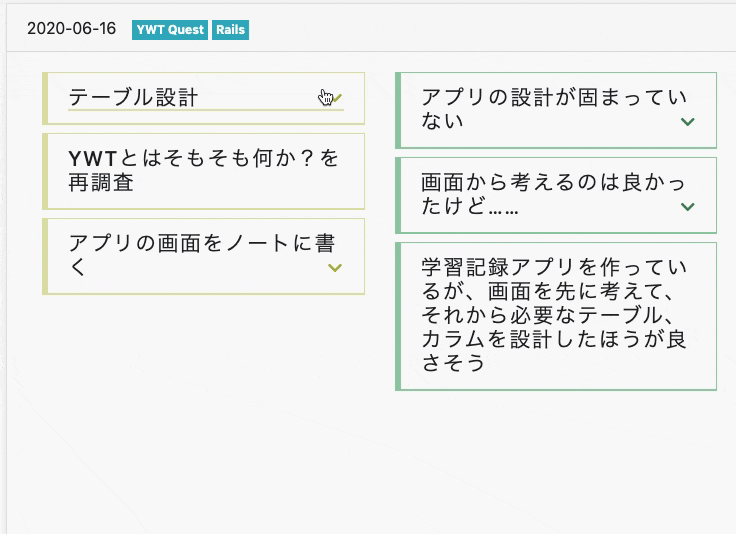The image size is (736, 534).
Task: Expand the アプリの設計が固まっていない card chevron
Action: point(688,122)
